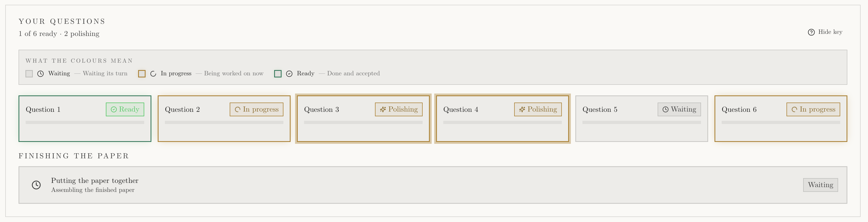Click the check icon in Question 1 badge

pyautogui.click(x=114, y=109)
